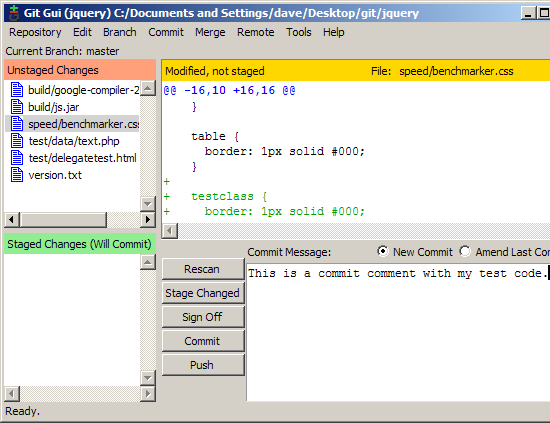Click file icon beside build/js.jar
The width and height of the screenshot is (550, 423).
pos(17,107)
